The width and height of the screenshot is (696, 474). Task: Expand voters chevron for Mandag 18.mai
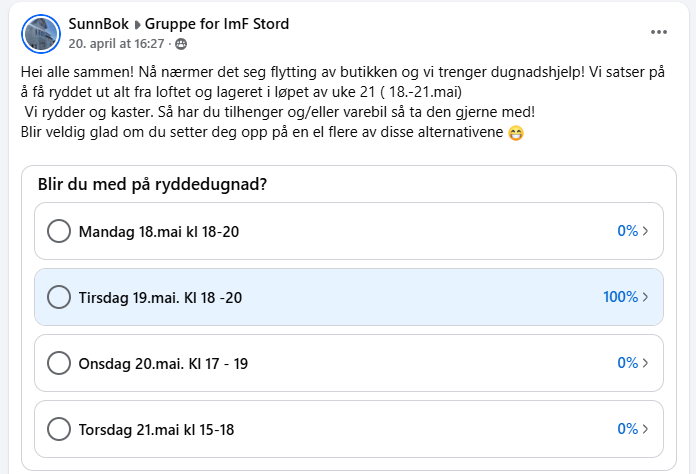coord(646,231)
